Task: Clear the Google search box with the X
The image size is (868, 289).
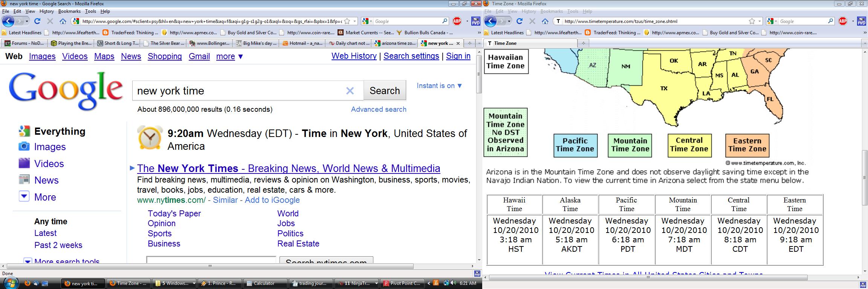Action: [x=350, y=91]
